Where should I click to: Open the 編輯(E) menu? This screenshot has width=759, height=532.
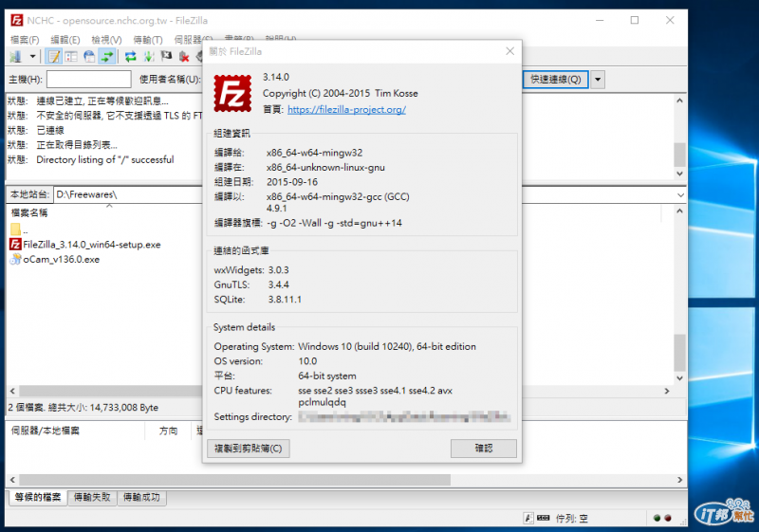coord(65,40)
